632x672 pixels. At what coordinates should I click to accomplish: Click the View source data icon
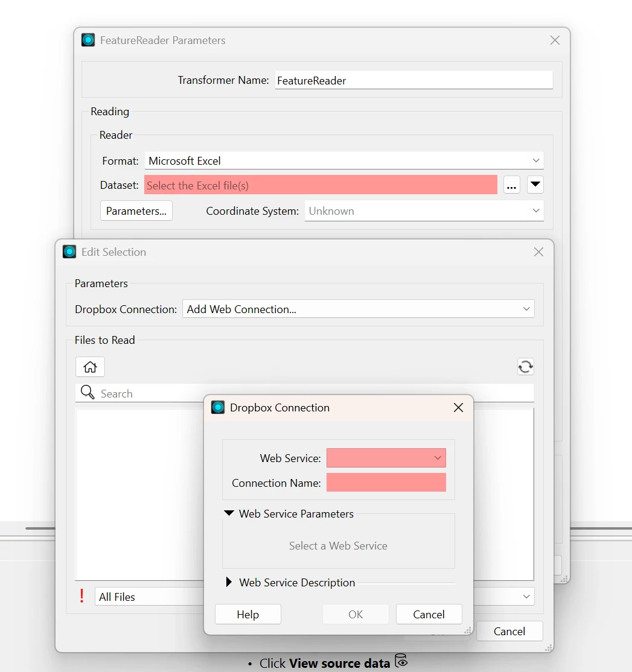point(401,661)
